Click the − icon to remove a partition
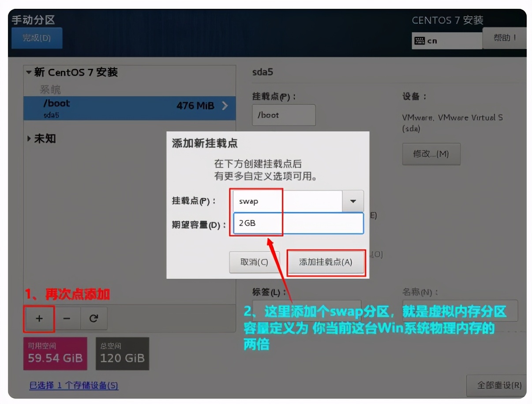Image resolution: width=532 pixels, height=404 pixels. point(67,318)
